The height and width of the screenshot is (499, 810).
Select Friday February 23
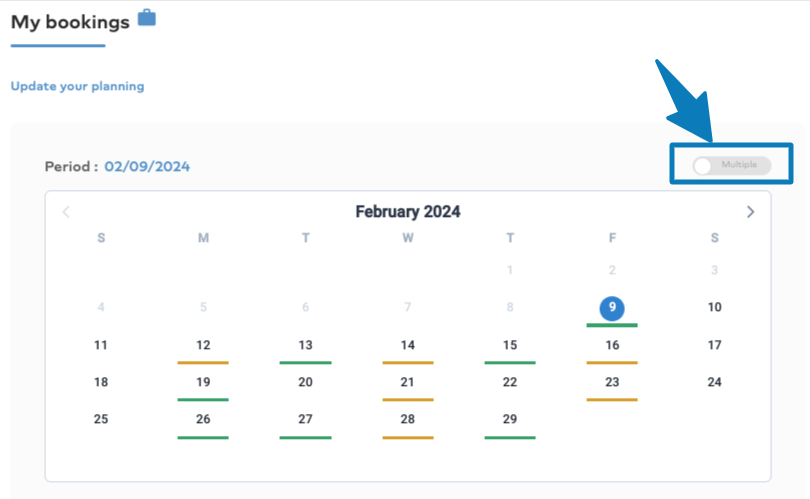tap(612, 382)
